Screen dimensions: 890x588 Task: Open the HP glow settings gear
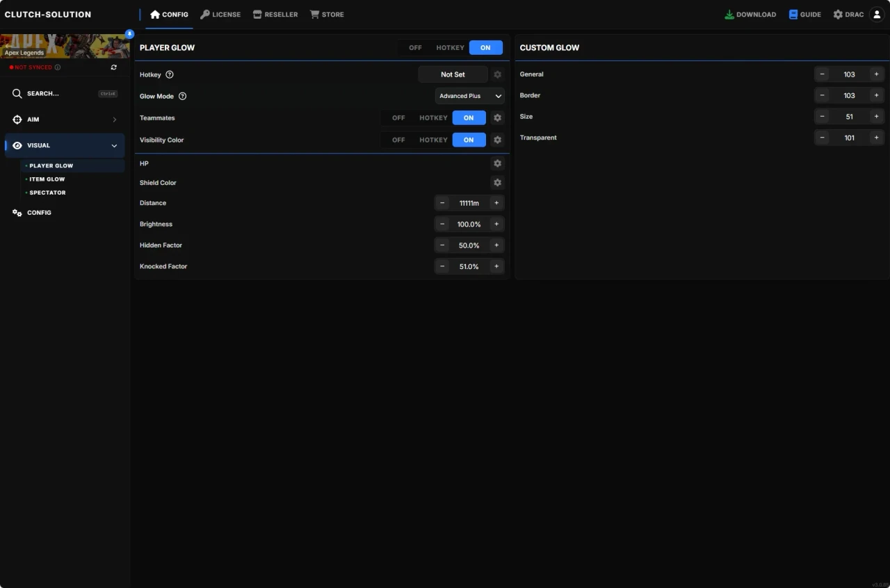click(497, 163)
